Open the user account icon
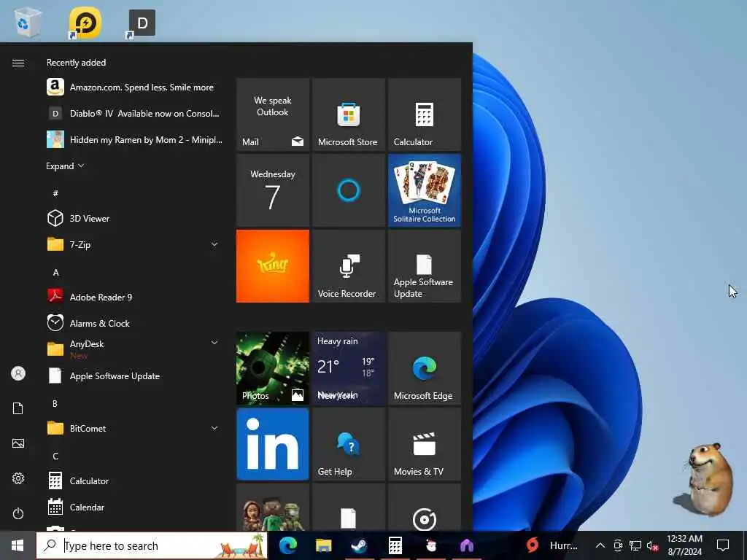Viewport: 747px width, 560px height. click(18, 373)
